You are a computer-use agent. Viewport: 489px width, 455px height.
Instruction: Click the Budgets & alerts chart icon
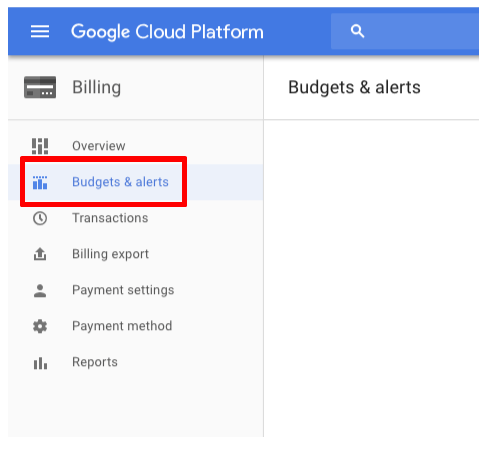pyautogui.click(x=40, y=182)
